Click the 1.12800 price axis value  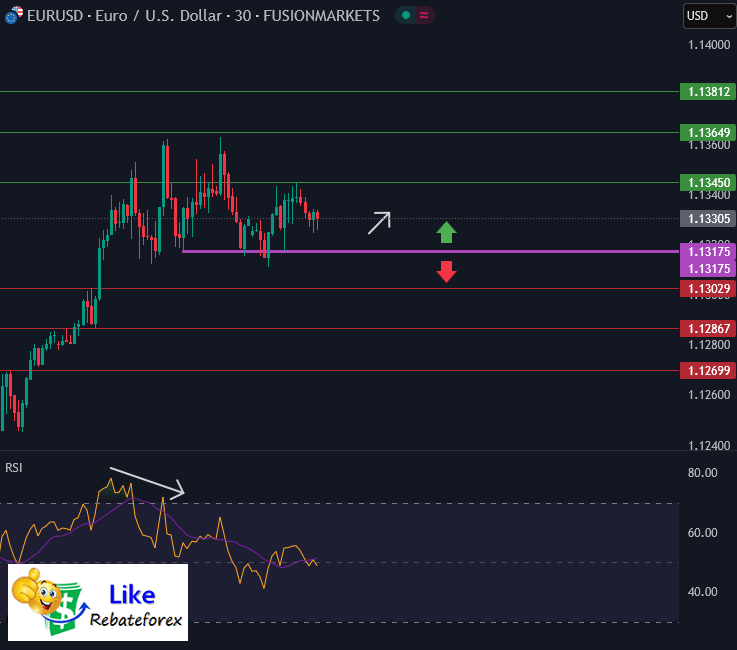(x=709, y=345)
